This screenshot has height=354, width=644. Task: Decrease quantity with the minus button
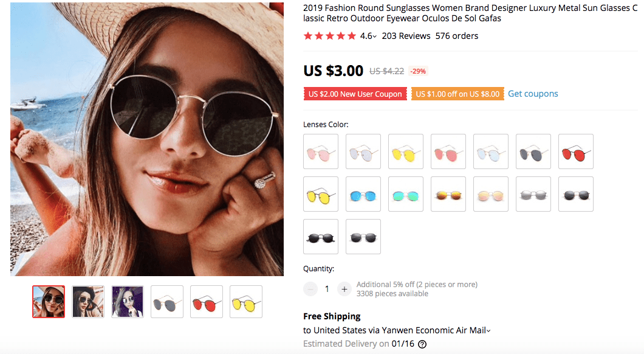(x=310, y=289)
